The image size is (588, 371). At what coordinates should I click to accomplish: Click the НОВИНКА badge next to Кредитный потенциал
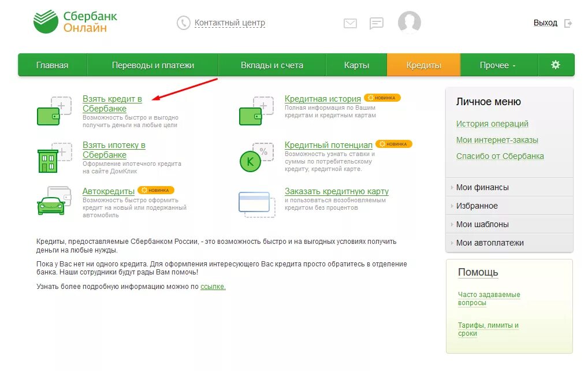(394, 144)
